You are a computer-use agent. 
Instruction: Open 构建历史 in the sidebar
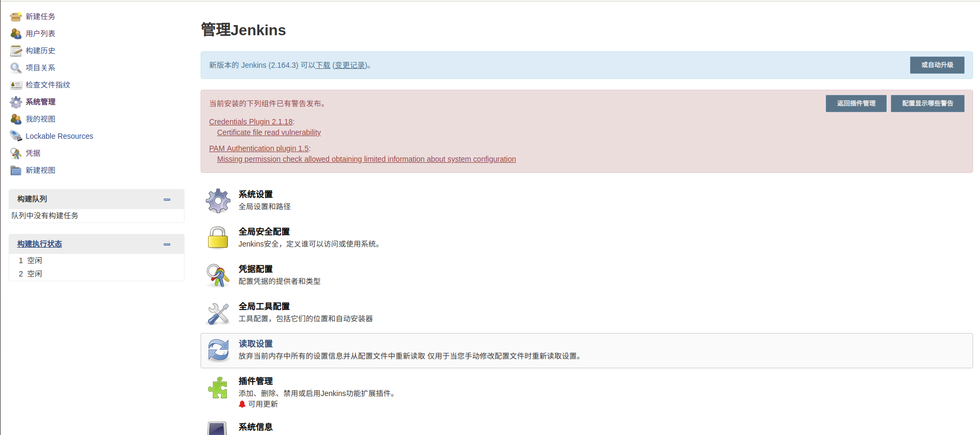[x=41, y=51]
